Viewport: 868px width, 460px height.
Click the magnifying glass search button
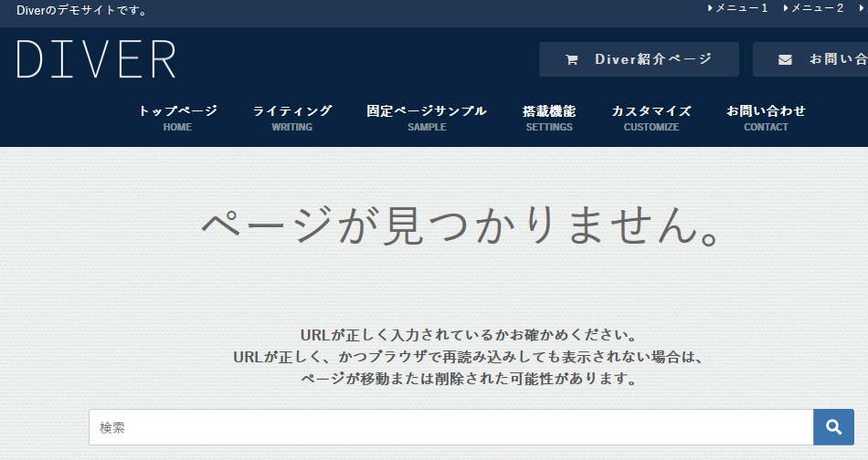tap(833, 427)
